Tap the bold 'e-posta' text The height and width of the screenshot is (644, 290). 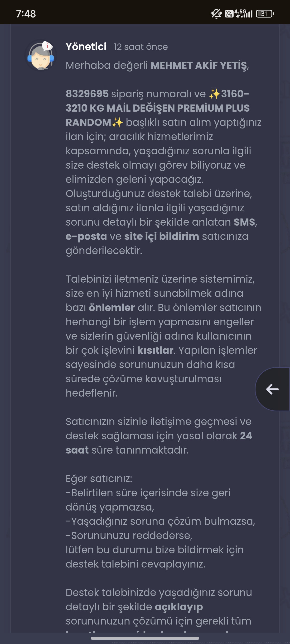coord(86,237)
